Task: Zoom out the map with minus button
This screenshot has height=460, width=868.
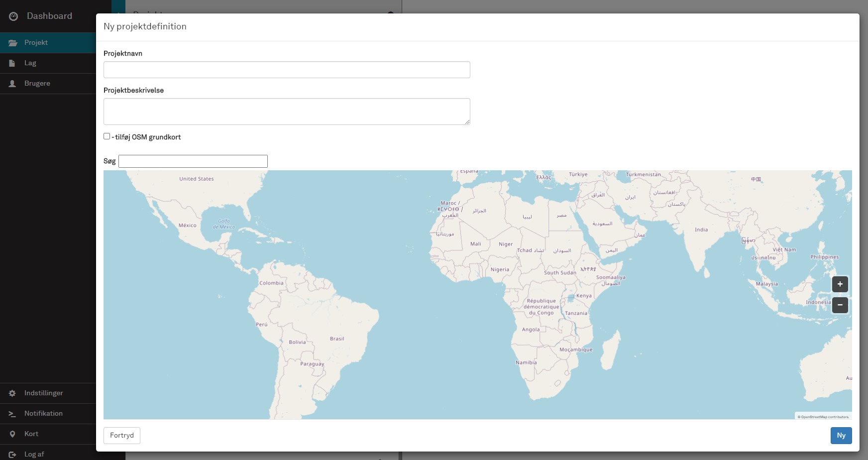Action: (840, 305)
